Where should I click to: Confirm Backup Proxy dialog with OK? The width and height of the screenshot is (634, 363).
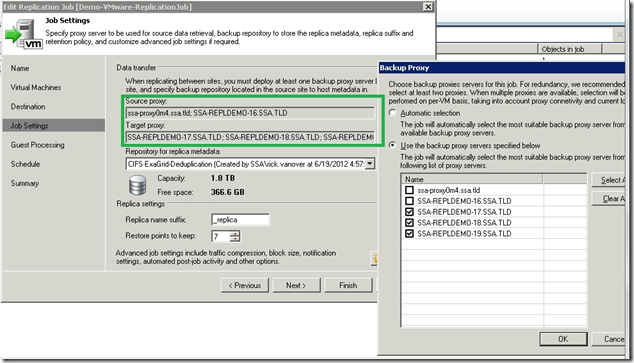click(563, 339)
